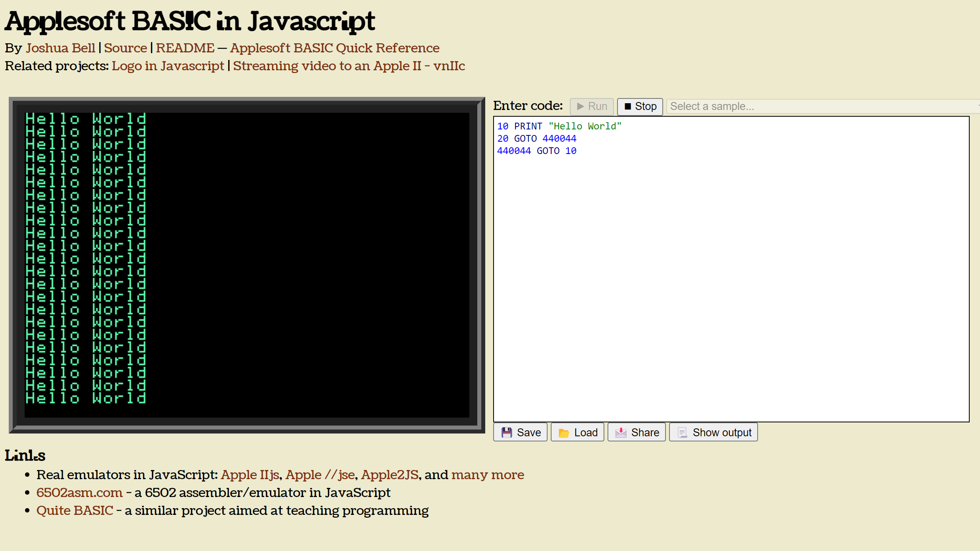Screen dimensions: 980x551
Task: Click the Show output button
Action: click(714, 432)
